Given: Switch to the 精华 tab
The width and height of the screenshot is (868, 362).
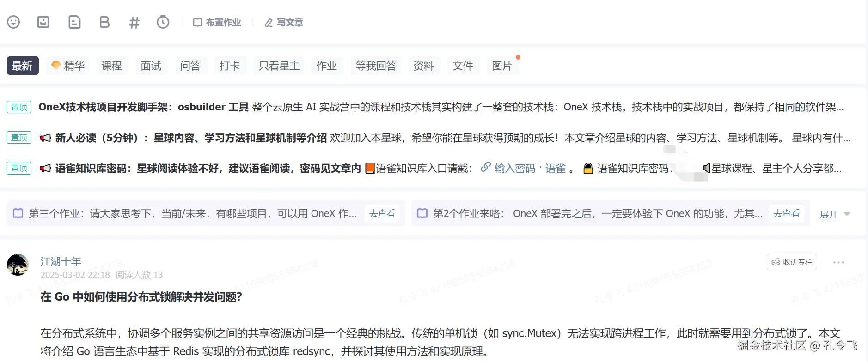Looking at the screenshot, I should coord(68,66).
